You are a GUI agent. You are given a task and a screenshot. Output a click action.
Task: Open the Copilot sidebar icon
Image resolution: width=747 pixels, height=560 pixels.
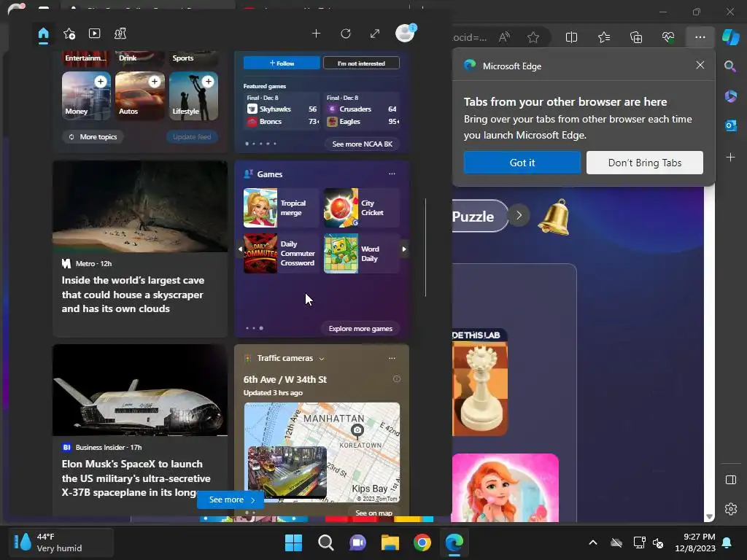tap(730, 37)
